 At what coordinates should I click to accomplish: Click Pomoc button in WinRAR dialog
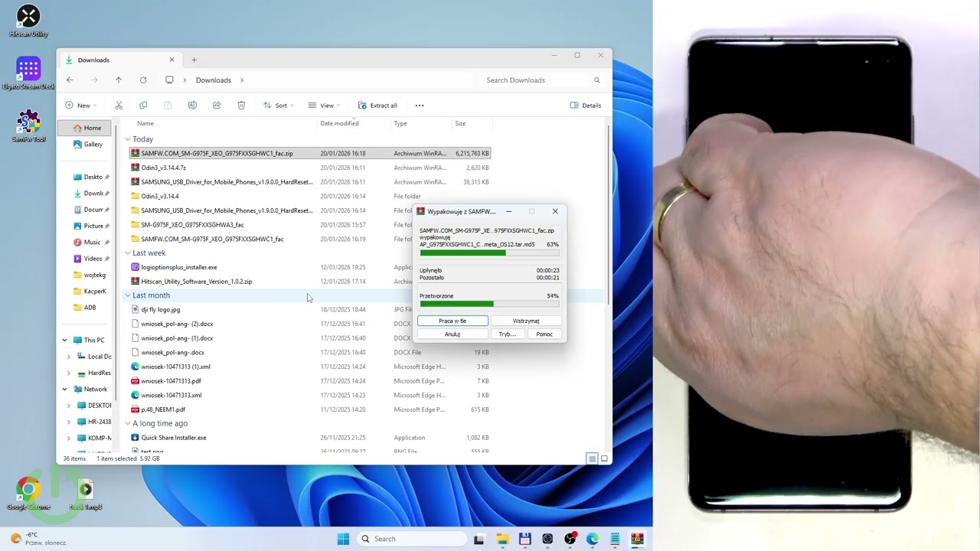(x=544, y=334)
